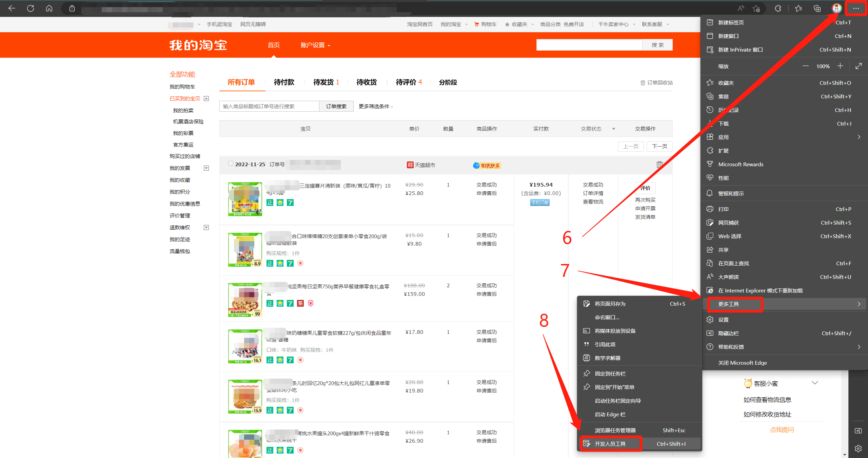868x458 pixels.
Task: Enter full screen from zoom row
Action: tap(859, 66)
